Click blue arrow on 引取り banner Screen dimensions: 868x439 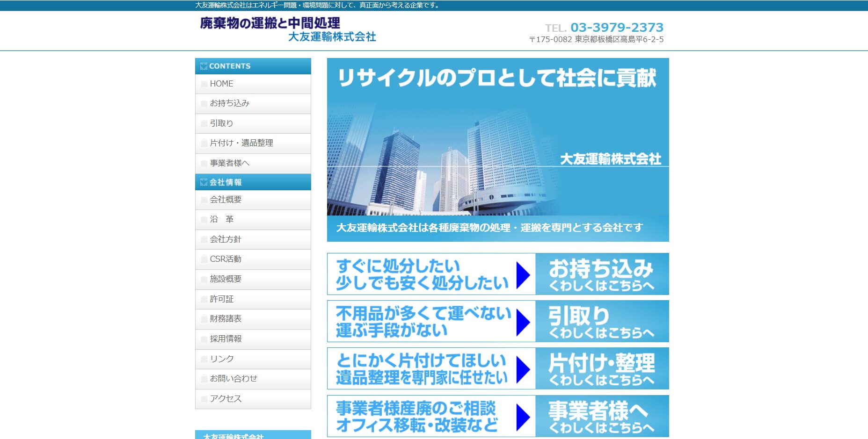[x=523, y=322]
